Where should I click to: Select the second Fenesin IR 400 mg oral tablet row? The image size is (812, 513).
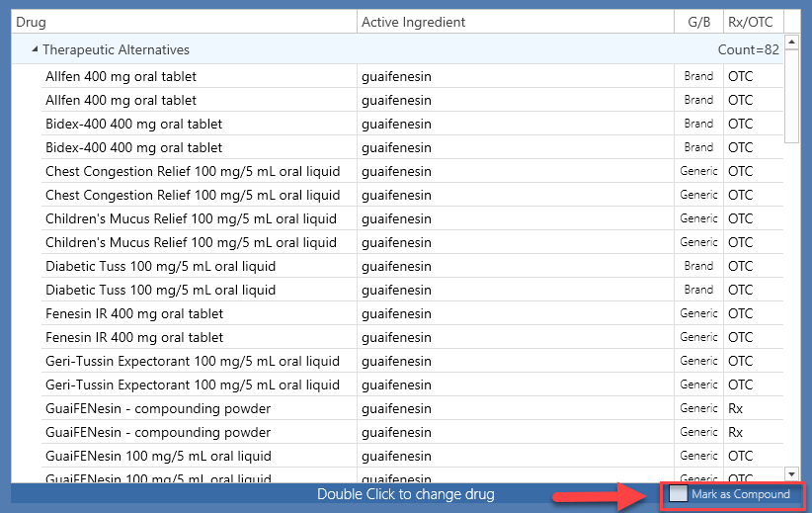coord(412,337)
